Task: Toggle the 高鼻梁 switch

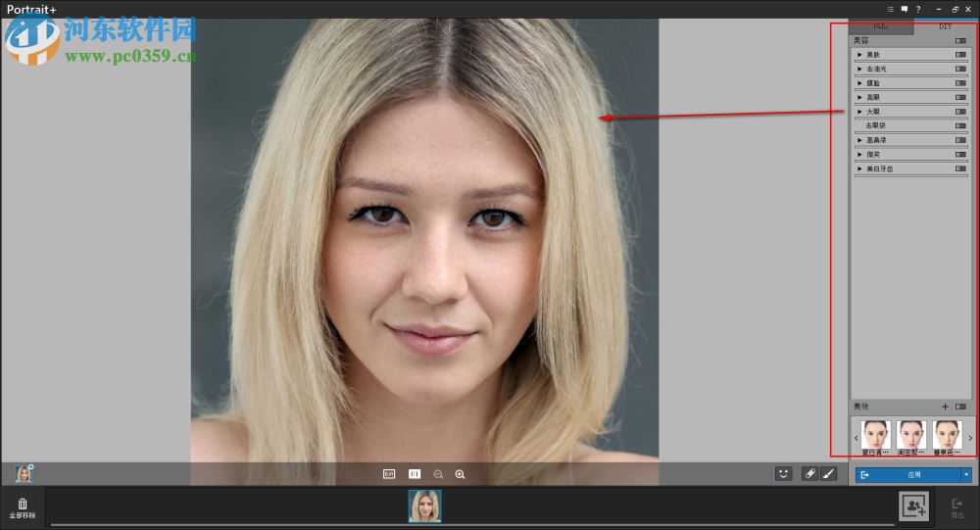Action: coord(960,140)
